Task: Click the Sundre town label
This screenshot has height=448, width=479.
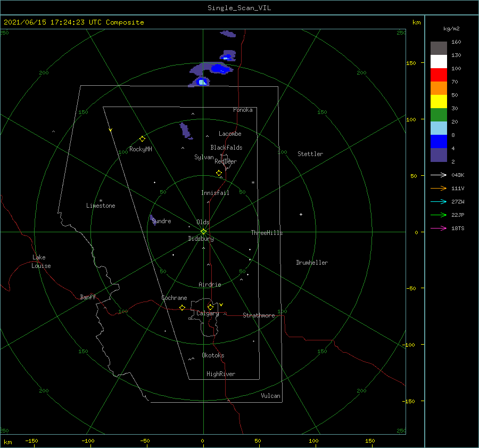Action: 161,221
